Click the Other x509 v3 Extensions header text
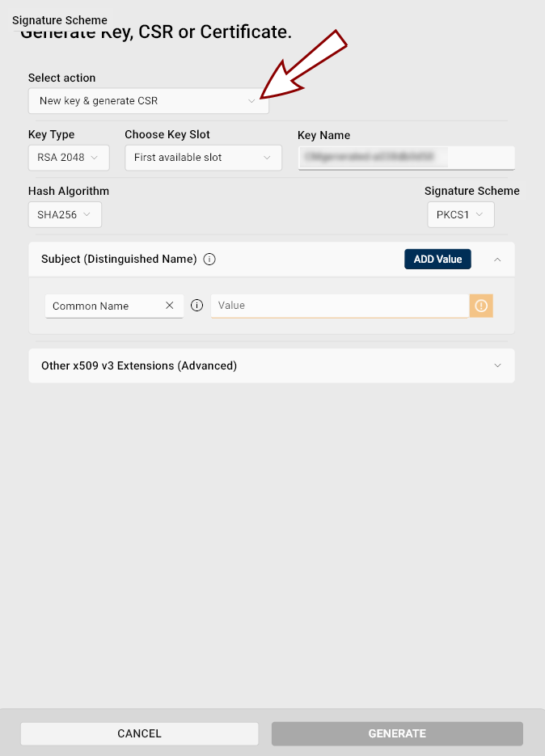Screen dimensions: 545x756 (x=139, y=365)
